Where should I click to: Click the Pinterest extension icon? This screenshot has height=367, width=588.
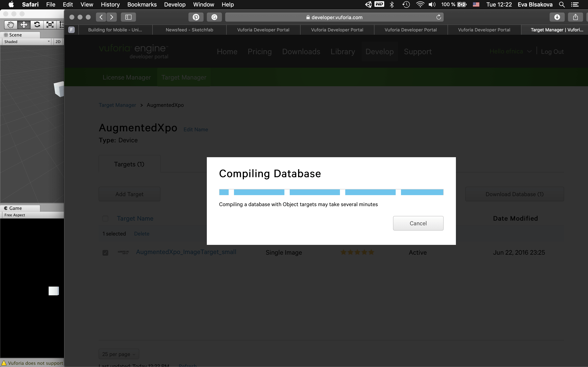pyautogui.click(x=196, y=17)
